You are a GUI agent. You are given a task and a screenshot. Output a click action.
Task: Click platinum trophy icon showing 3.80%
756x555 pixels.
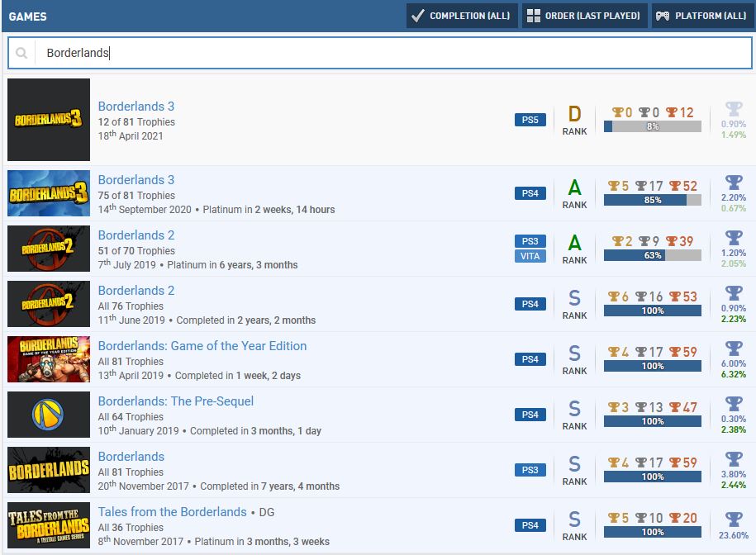(x=734, y=459)
